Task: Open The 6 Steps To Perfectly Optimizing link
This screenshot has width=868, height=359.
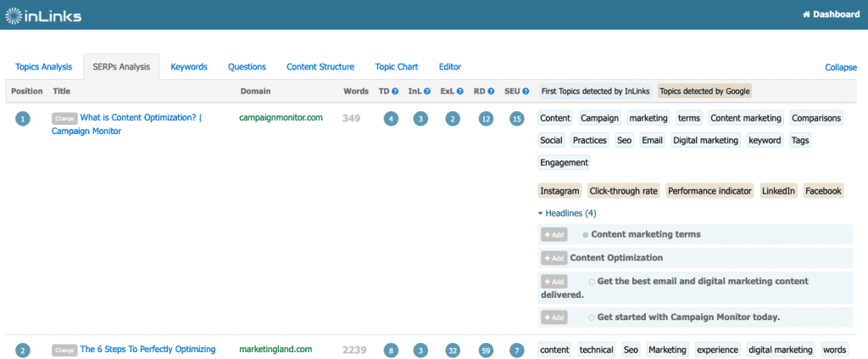Action: [x=147, y=350]
